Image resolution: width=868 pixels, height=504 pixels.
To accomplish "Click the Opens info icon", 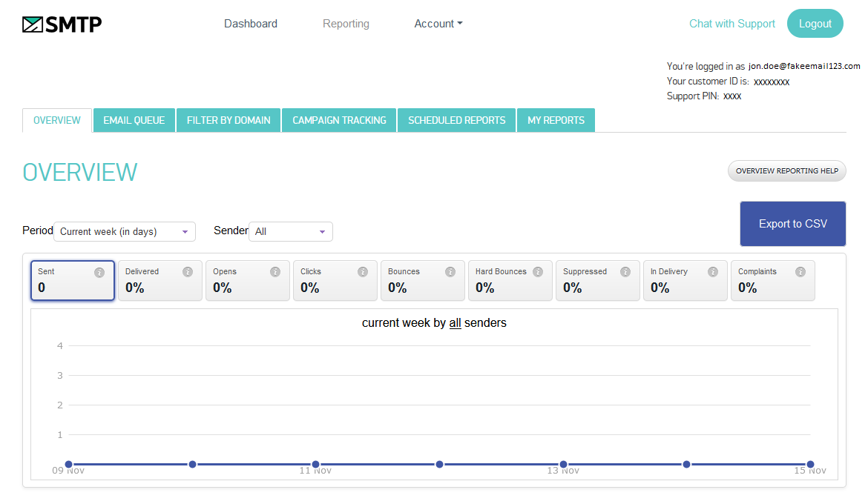I will [x=275, y=271].
